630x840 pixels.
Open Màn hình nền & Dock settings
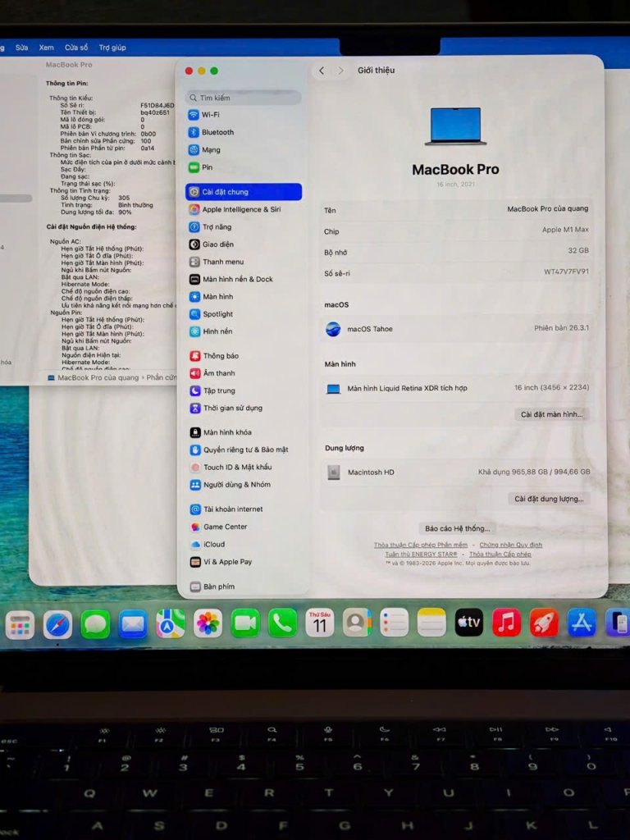[x=231, y=279]
